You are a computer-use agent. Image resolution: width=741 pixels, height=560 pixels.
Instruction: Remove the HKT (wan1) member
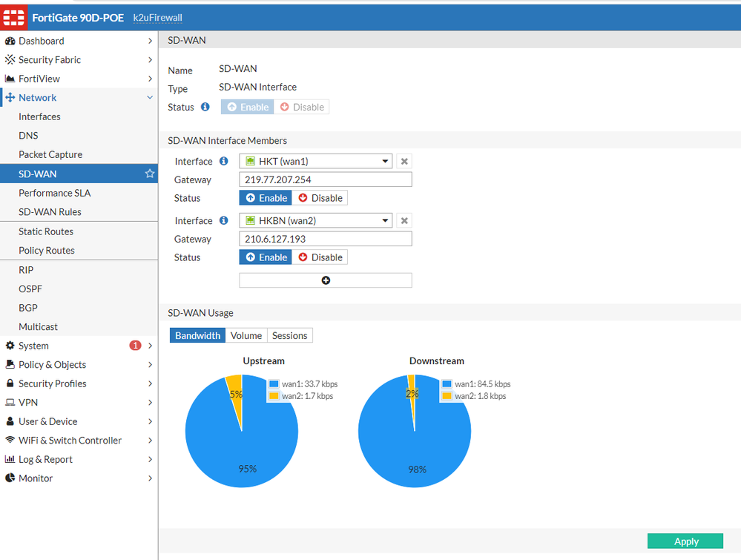click(x=404, y=161)
